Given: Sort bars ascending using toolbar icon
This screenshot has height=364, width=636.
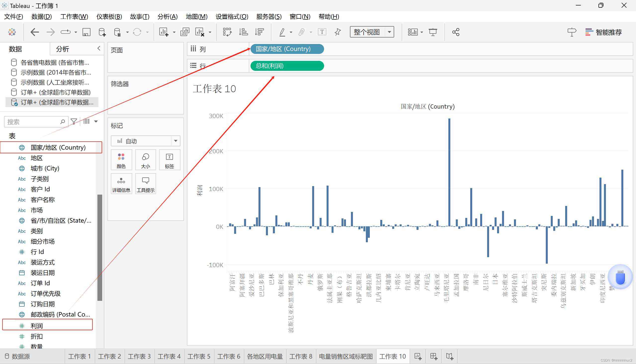Looking at the screenshot, I should pyautogui.click(x=243, y=32).
